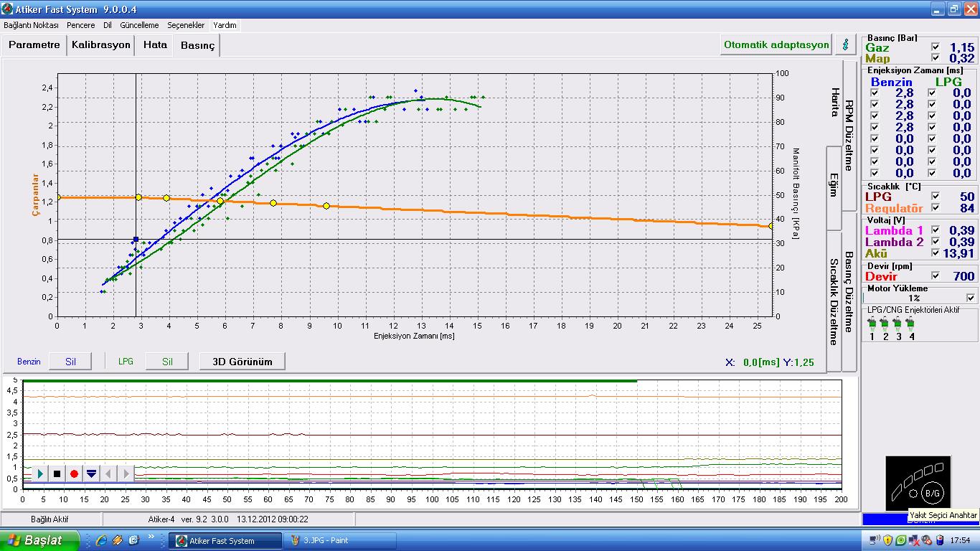Screen dimensions: 980x551
Task: Click the wireless network tray icon
Action: tap(874, 540)
